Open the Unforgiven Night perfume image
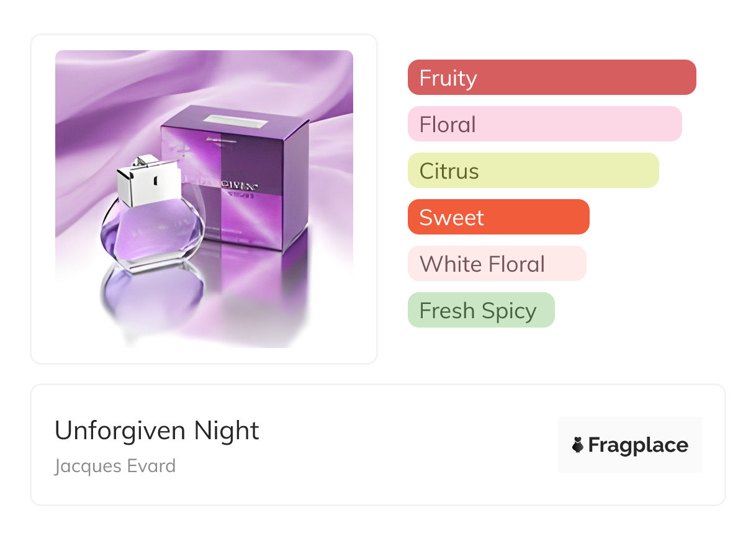This screenshot has height=536, width=756. pyautogui.click(x=204, y=199)
